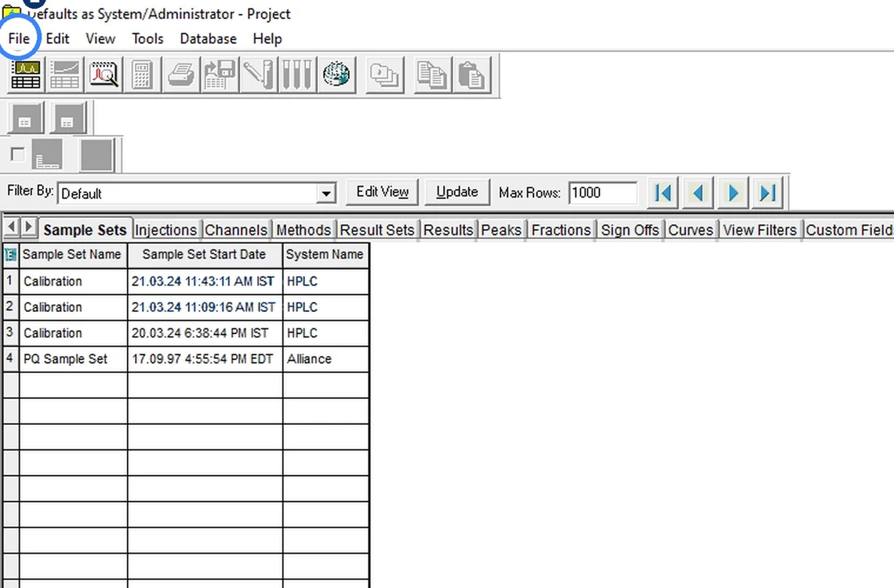
Task: Click the Alliance system name cell
Action: (x=325, y=360)
